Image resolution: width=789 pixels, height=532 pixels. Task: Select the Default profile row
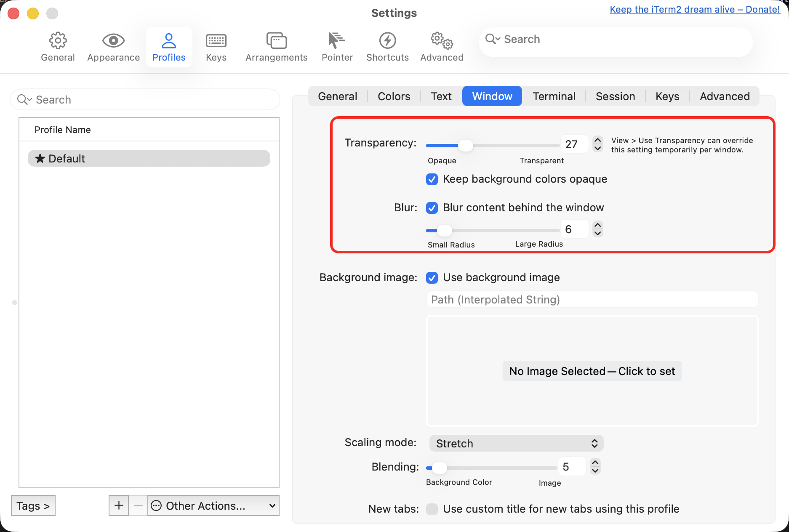[149, 158]
